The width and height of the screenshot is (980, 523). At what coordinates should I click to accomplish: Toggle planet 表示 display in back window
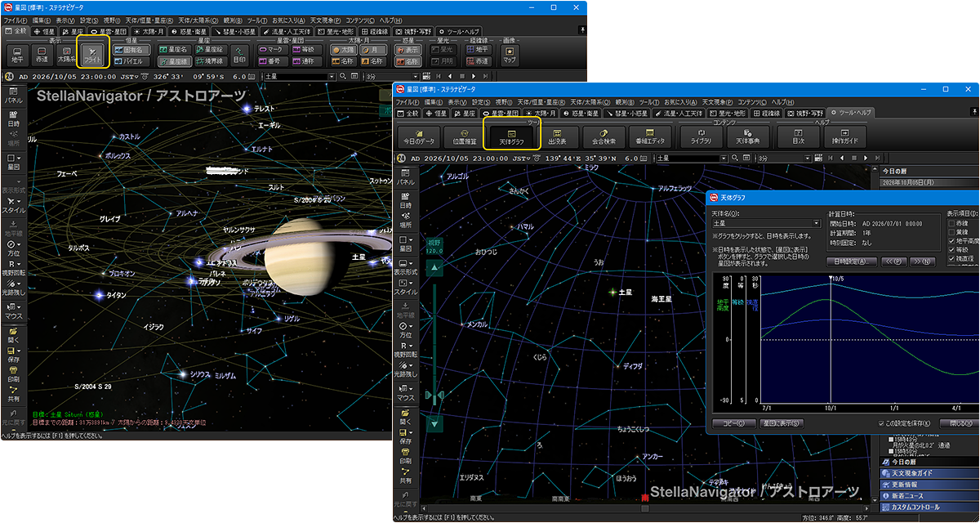pyautogui.click(x=408, y=49)
